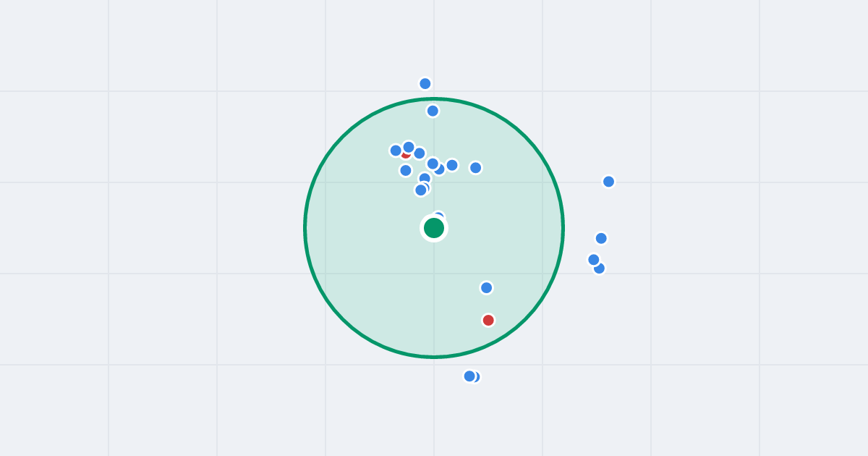Click the rightmost blue marker in the upper cluster
868x456 pixels.
[475, 167]
